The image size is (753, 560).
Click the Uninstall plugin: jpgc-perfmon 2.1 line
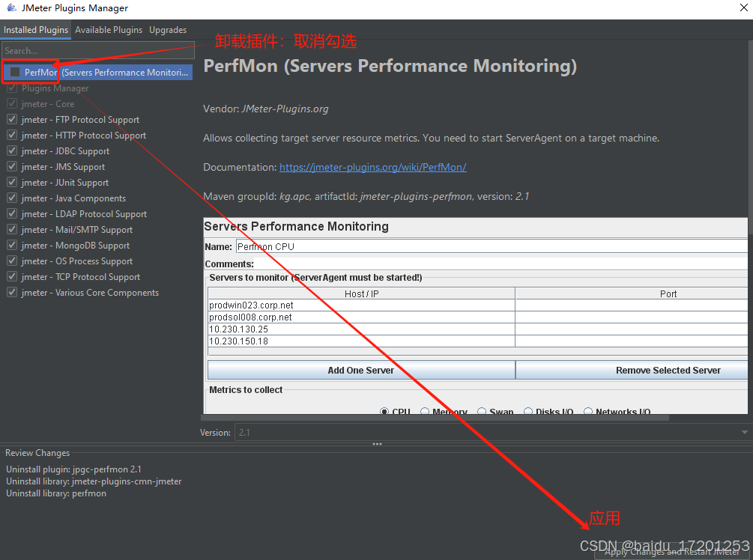[73, 469]
